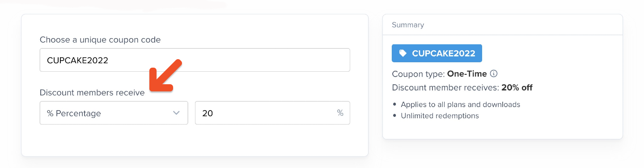This screenshot has height=168, width=644.
Task: Open the % Percentage discount type dropdown
Action: (x=114, y=113)
